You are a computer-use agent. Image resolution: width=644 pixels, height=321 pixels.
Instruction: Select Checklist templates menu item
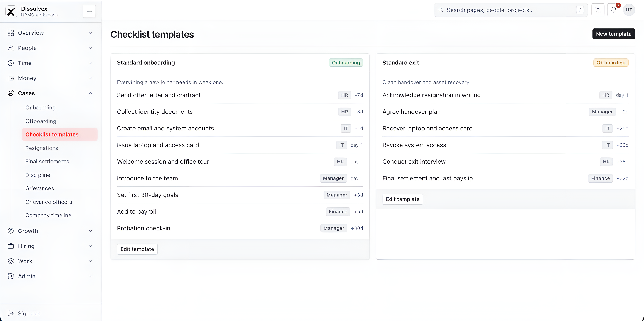pyautogui.click(x=59, y=135)
